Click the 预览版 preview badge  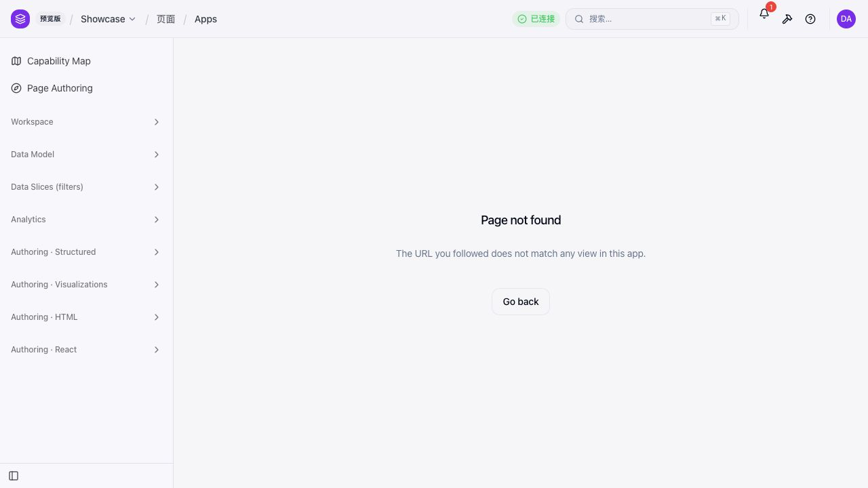[50, 19]
